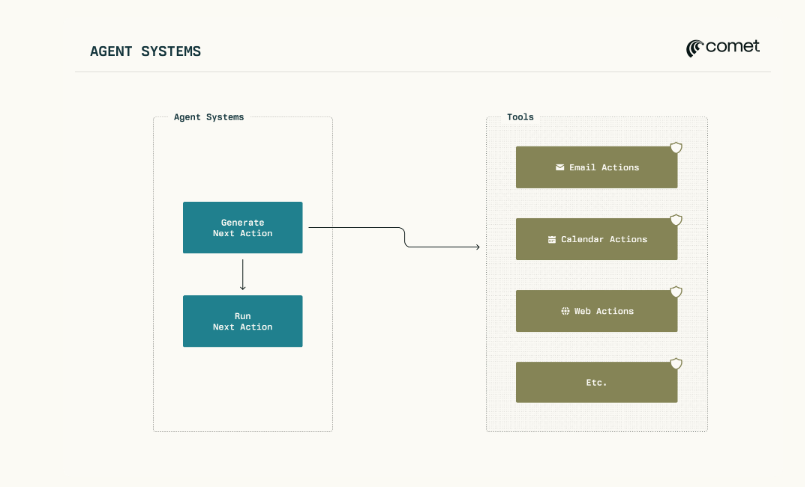Click the calendar icon in Calendar Actions
Screen dimensions: 805x487
[552, 240]
